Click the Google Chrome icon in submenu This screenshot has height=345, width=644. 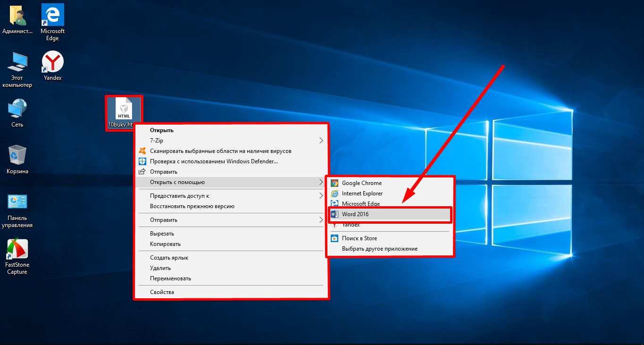[335, 183]
